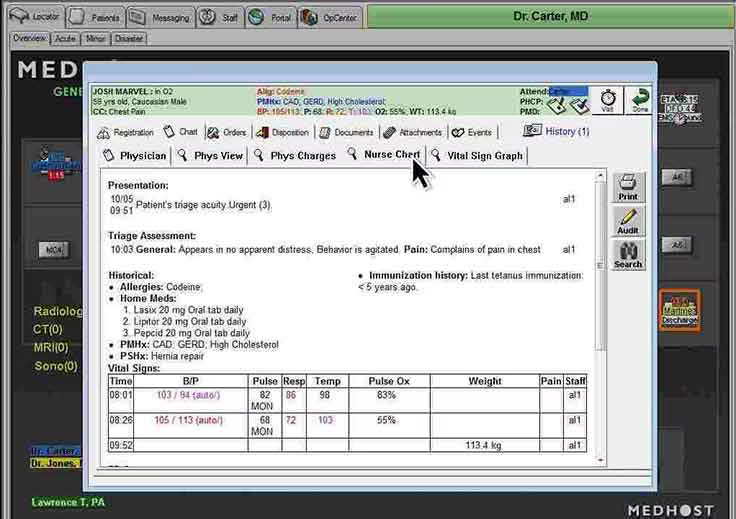Open the OpCenter module tab
Screen dimensions: 736x519
(330, 18)
